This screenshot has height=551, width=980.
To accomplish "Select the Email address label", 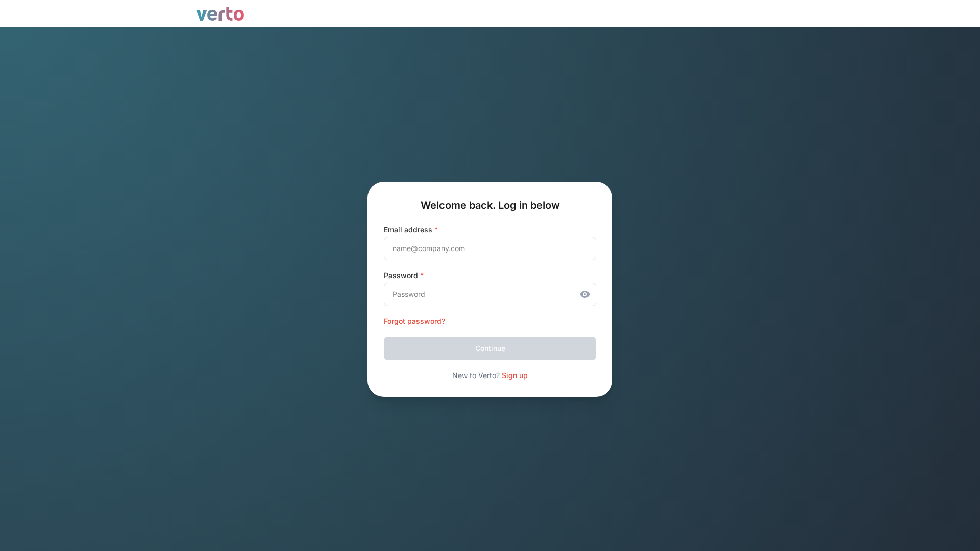I will (x=409, y=230).
